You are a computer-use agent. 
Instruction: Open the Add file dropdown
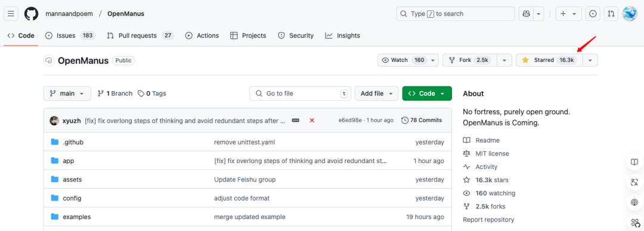coord(377,93)
